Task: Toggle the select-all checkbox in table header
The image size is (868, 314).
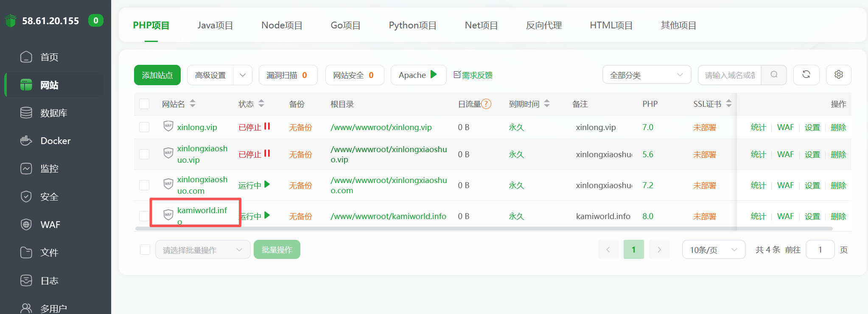Action: click(144, 104)
